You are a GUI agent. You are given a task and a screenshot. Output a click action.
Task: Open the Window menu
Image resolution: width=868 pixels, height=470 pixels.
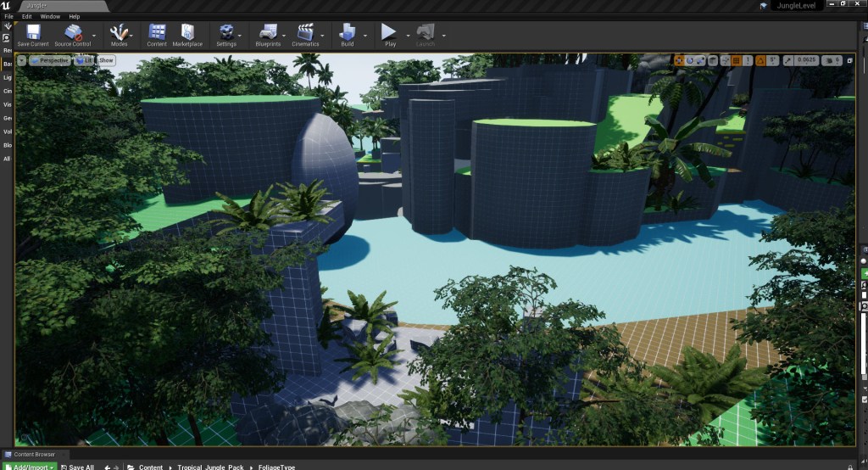tap(50, 16)
